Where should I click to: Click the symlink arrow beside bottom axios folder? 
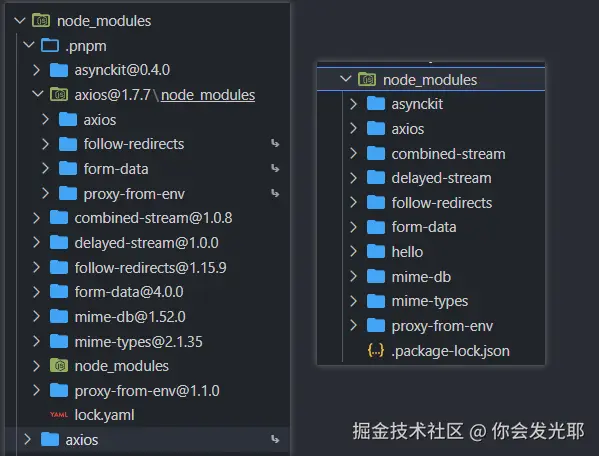[x=275, y=440]
